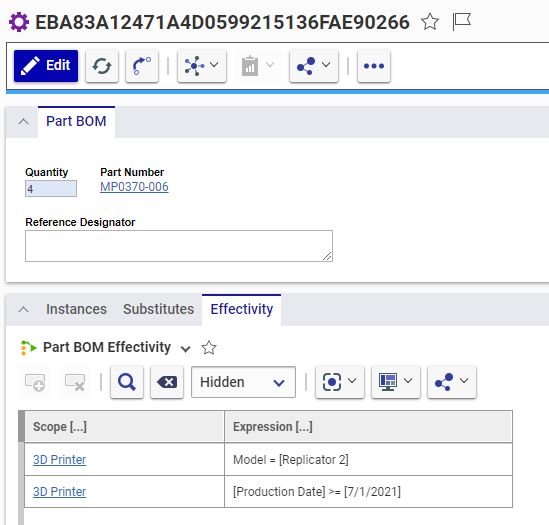Open the target selection dropdown in grid toolbar
Viewport: 549px width, 525px height.
(x=340, y=382)
